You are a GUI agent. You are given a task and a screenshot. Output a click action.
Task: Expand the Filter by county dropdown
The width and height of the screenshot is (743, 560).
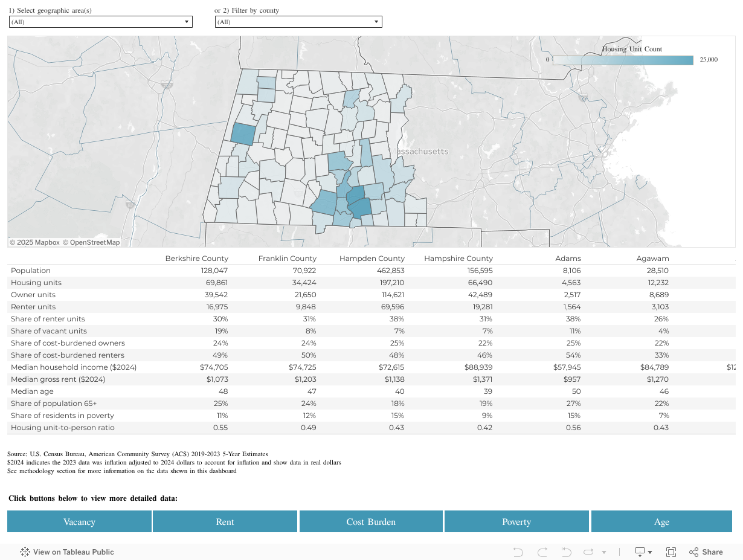click(x=298, y=22)
